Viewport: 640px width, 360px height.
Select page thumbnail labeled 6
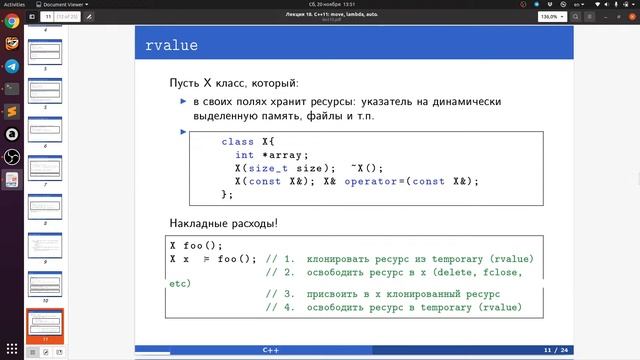click(45, 129)
